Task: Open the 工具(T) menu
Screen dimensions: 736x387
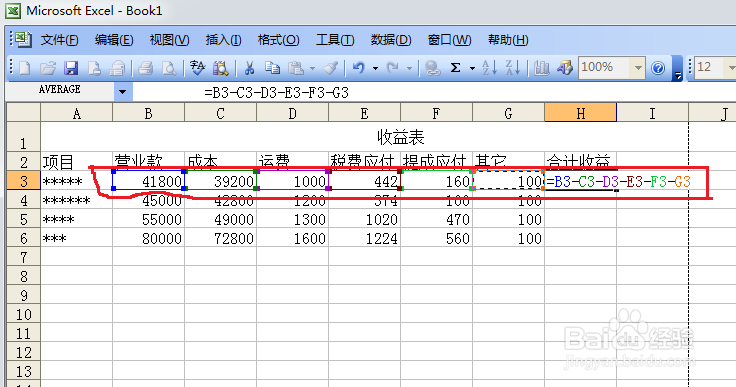Action: pyautogui.click(x=335, y=40)
